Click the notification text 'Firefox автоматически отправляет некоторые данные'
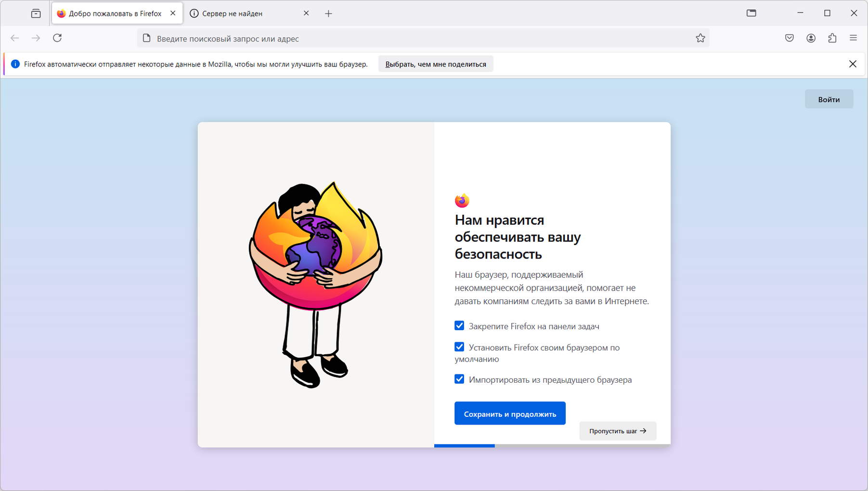 click(x=196, y=64)
